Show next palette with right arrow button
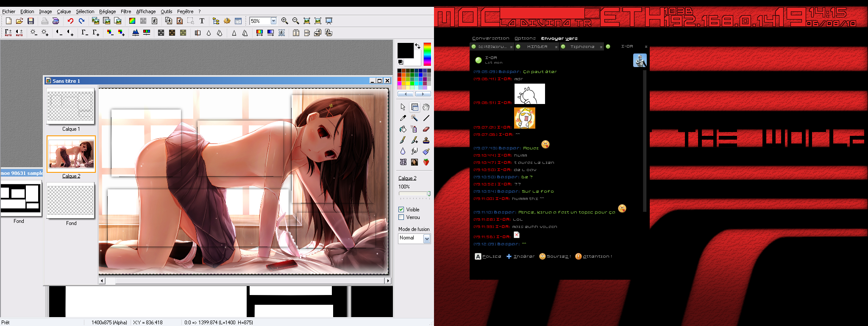Image resolution: width=868 pixels, height=326 pixels. pos(423,94)
